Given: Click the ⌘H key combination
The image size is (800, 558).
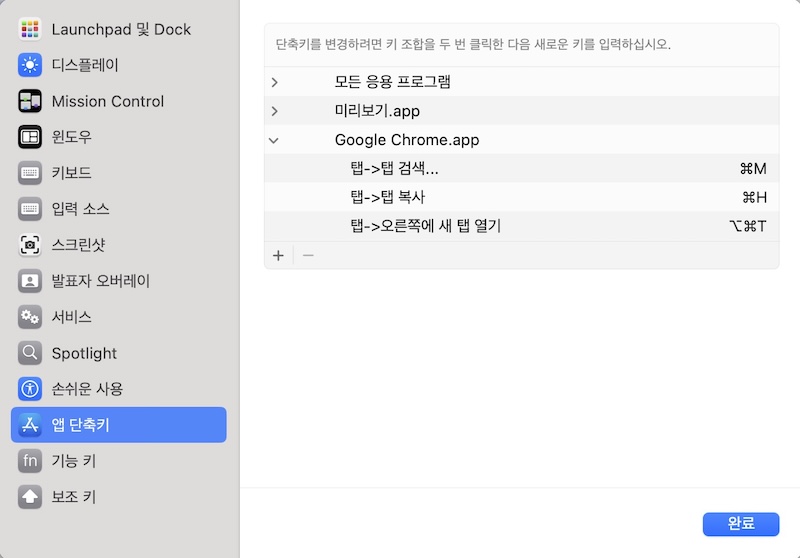Looking at the screenshot, I should point(755,197).
